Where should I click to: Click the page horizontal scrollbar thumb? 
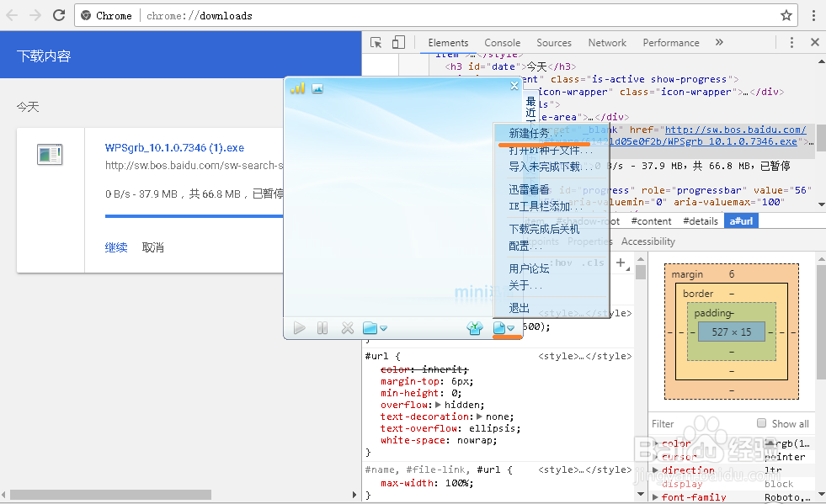click(110, 495)
